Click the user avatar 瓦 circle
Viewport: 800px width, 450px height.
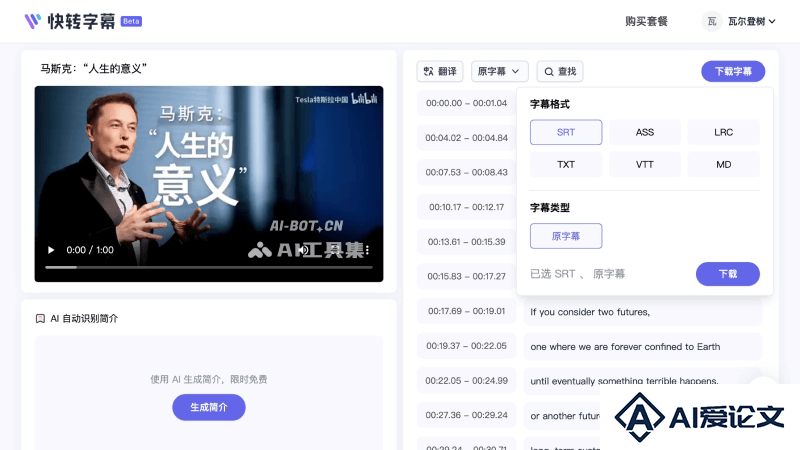(x=712, y=21)
